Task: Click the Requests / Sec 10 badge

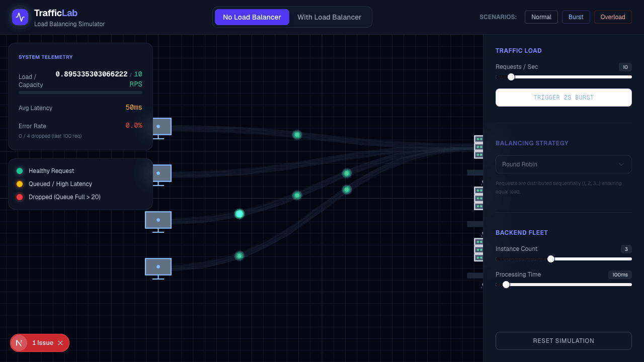Action: click(x=625, y=67)
